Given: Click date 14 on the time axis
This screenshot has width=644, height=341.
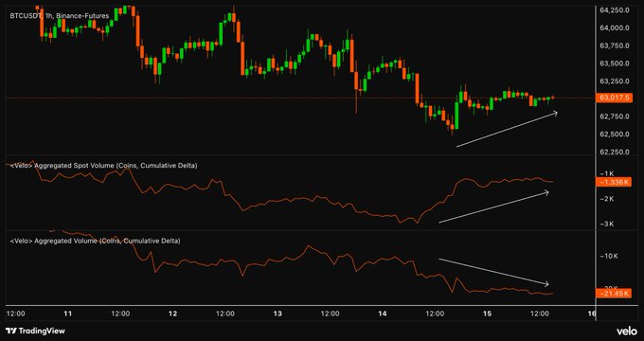Looking at the screenshot, I should click(x=383, y=314).
